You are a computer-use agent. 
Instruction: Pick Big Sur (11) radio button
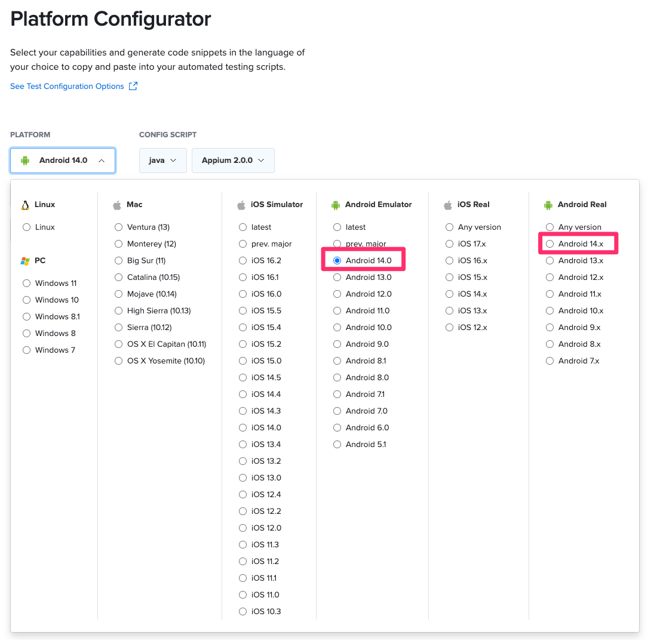click(x=119, y=260)
